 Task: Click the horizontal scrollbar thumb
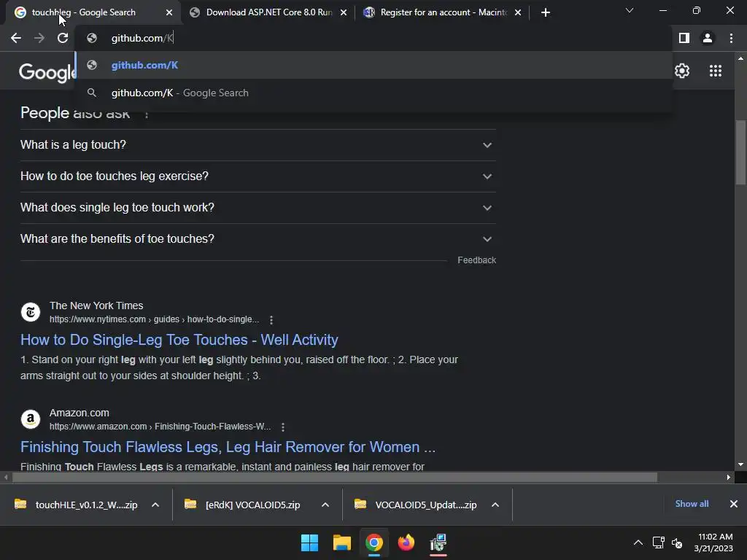(x=334, y=477)
